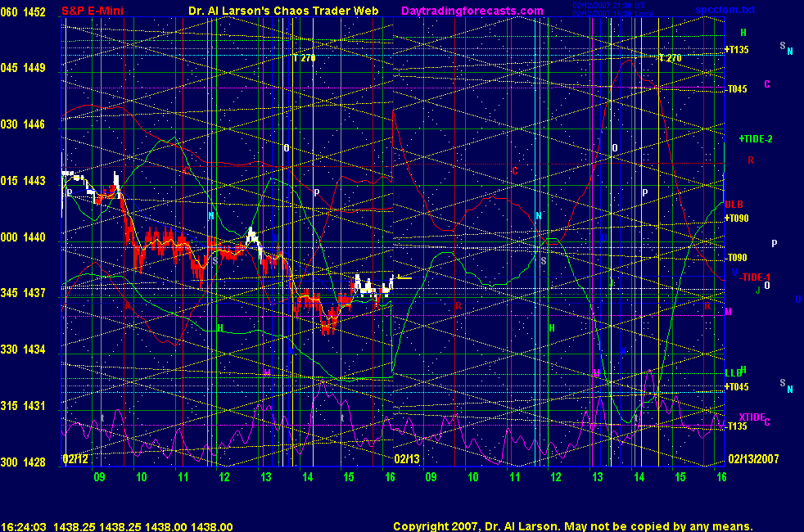Select the "-T045" line label

[x=737, y=89]
